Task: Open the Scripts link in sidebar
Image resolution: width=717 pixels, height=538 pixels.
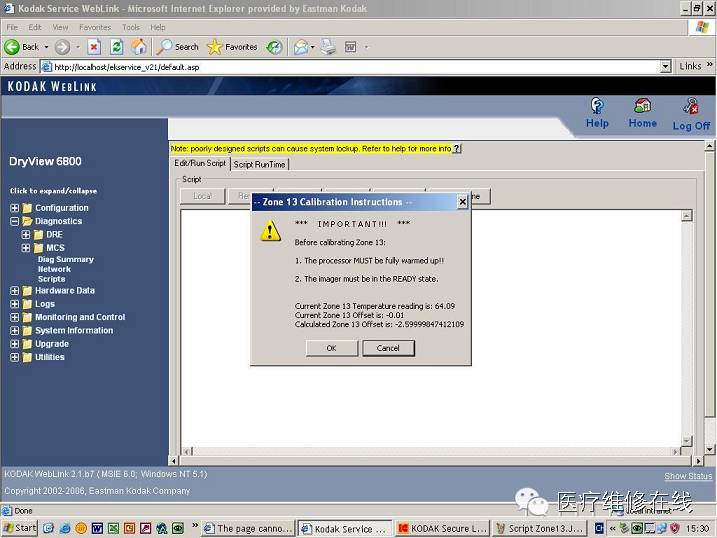Action: [51, 279]
